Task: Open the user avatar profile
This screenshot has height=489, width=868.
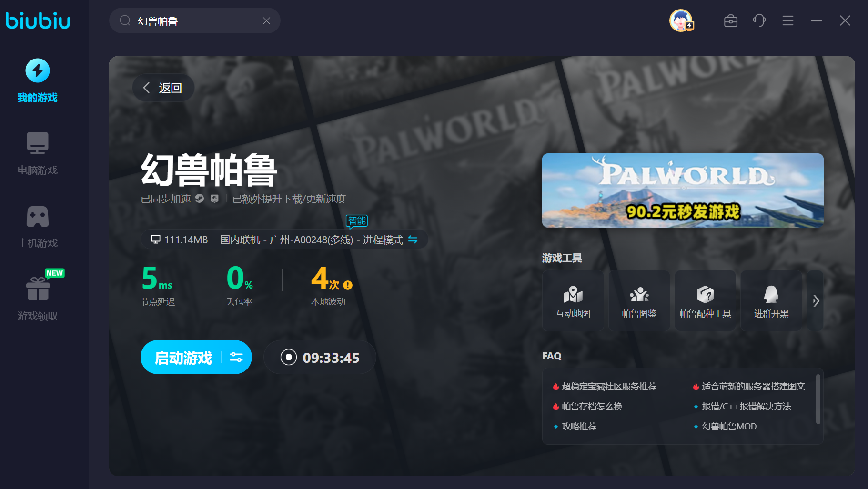Action: [681, 20]
